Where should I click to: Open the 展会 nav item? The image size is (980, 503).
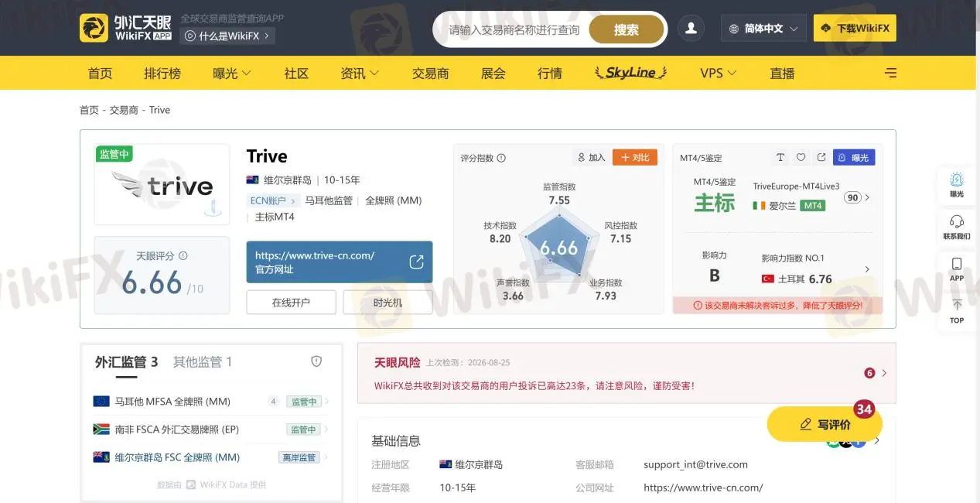[x=493, y=73]
